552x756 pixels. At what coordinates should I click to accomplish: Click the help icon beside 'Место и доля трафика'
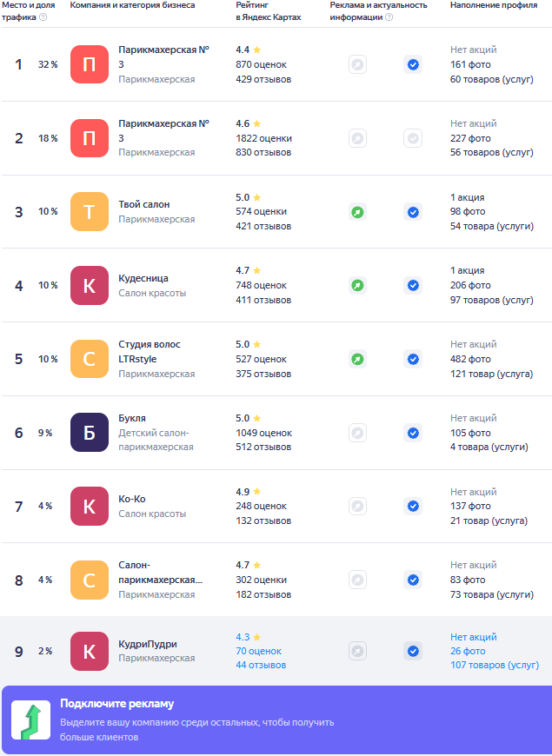point(43,17)
